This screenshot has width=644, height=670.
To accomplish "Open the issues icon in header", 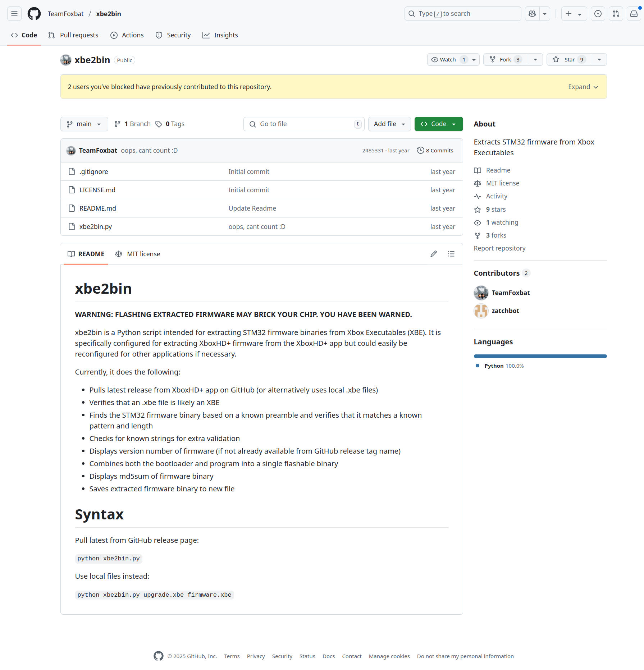I will pyautogui.click(x=598, y=14).
